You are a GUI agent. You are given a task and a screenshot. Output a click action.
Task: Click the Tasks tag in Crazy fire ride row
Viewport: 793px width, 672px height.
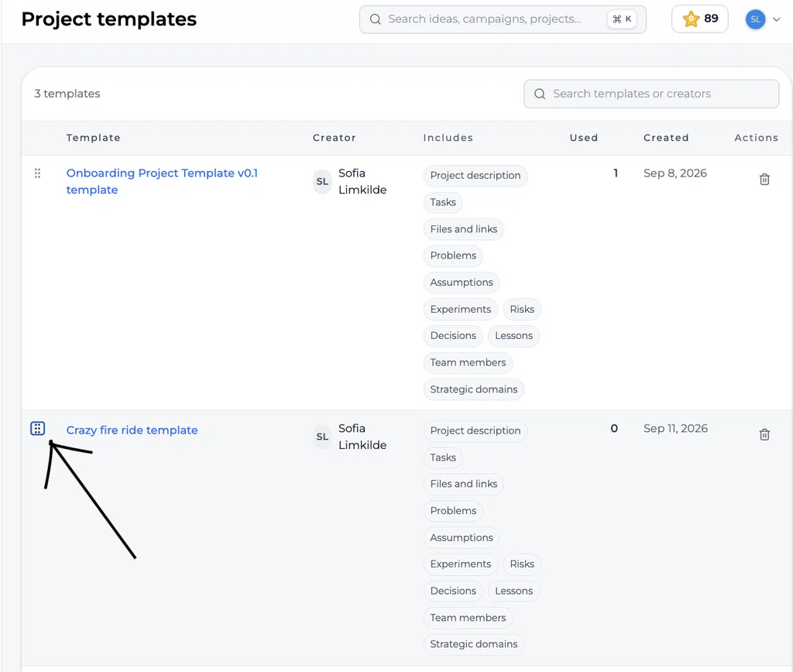443,458
